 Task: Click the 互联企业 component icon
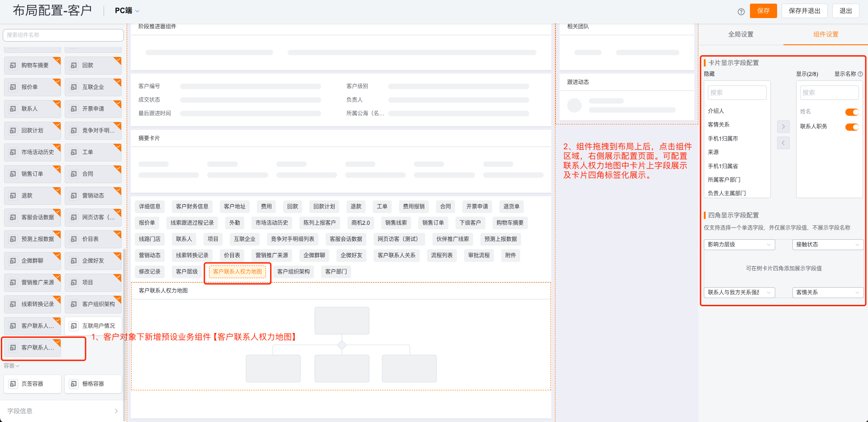pyautogui.click(x=74, y=87)
